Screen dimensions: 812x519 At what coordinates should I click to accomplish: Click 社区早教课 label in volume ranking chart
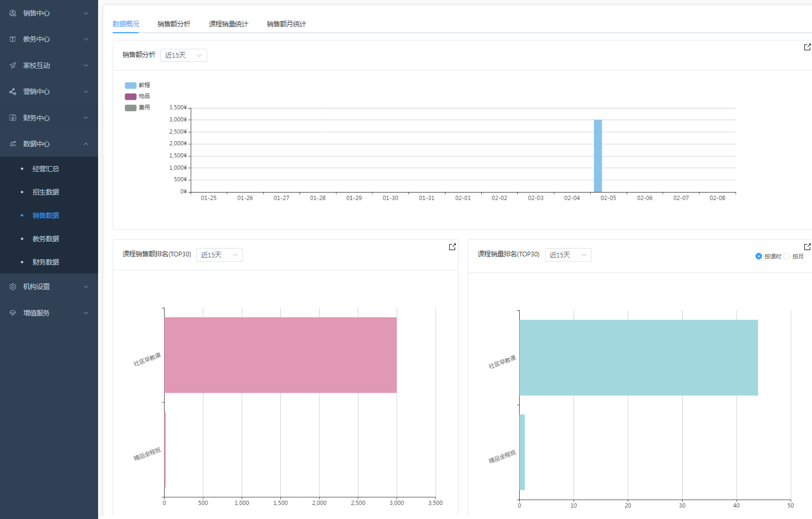click(x=503, y=362)
